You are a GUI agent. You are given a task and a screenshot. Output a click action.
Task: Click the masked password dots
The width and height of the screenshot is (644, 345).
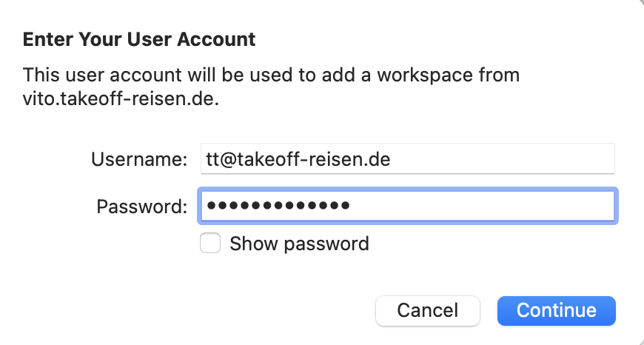click(278, 206)
